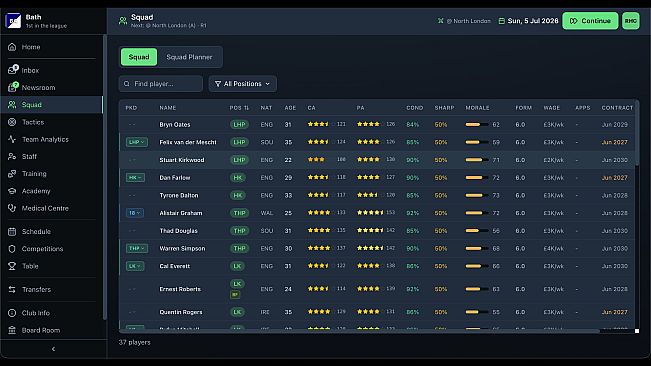Open Academy icon in sidebar
651x366 pixels.
click(12, 191)
